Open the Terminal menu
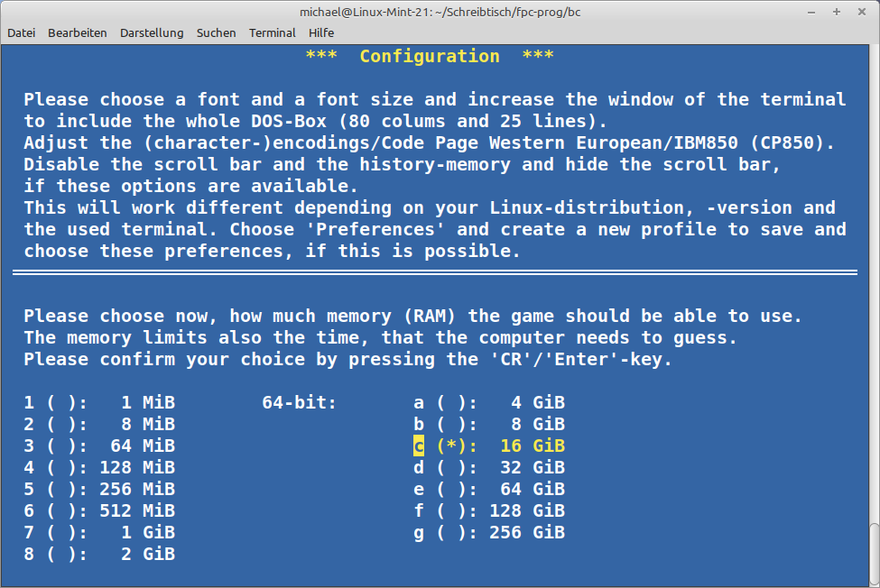Image resolution: width=880 pixels, height=588 pixels. pyautogui.click(x=272, y=32)
